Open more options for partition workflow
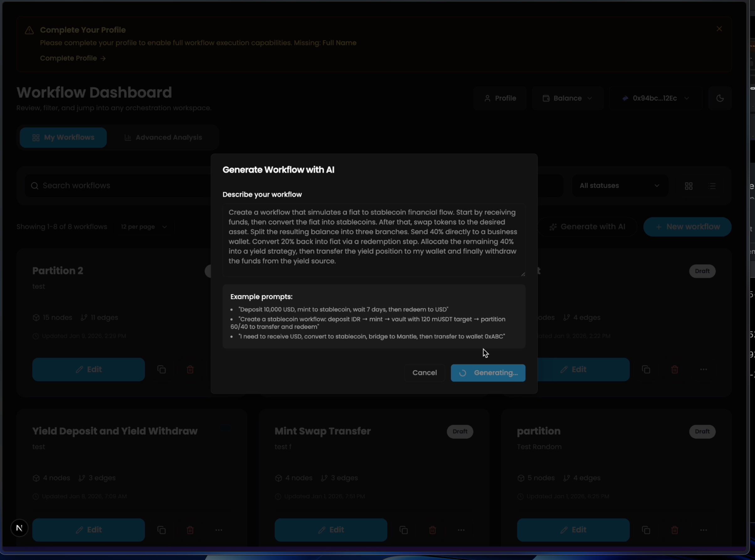The width and height of the screenshot is (755, 560). 704,530
